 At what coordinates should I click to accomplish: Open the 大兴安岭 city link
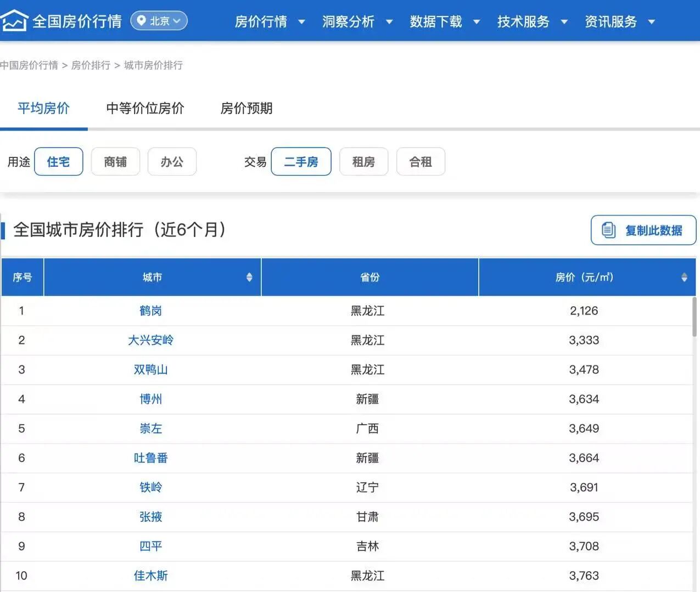pos(150,340)
